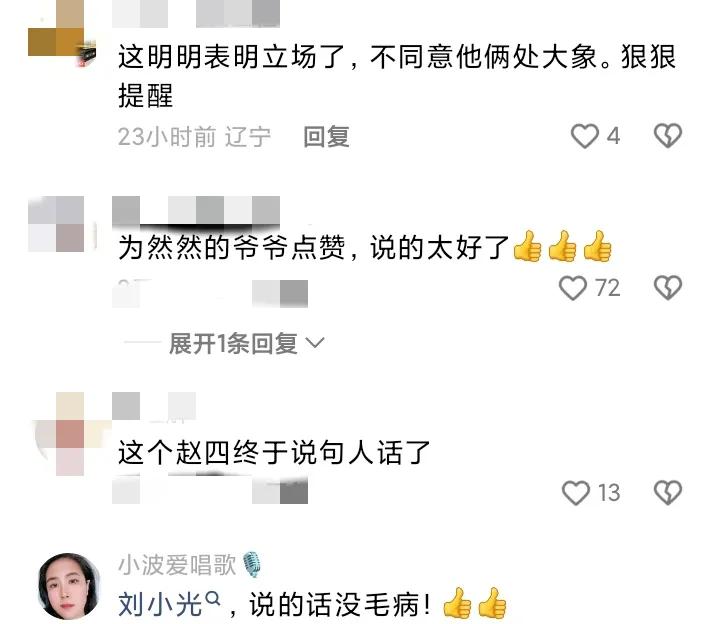The width and height of the screenshot is (720, 624).
Task: Dislike the comment about 不同意他俩处大象
Action: click(x=668, y=135)
